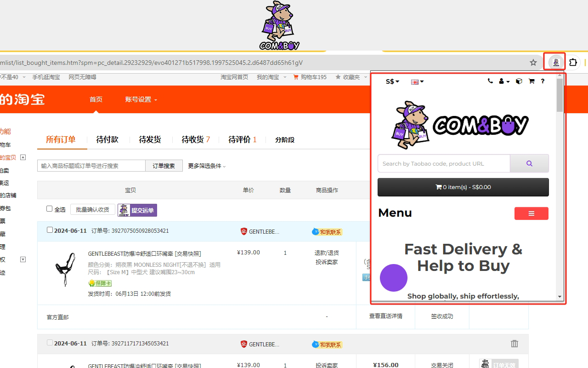Expand 更多筛选条件 filter options

[207, 166]
